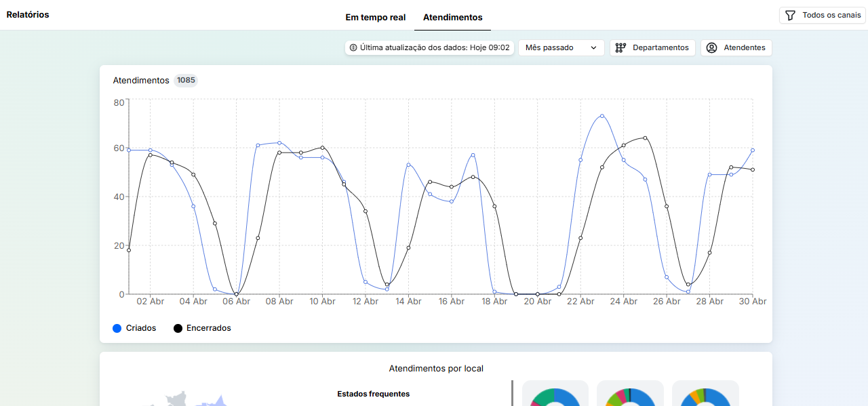Toggle the Criados series blue legend dot
The image size is (868, 406).
point(117,329)
